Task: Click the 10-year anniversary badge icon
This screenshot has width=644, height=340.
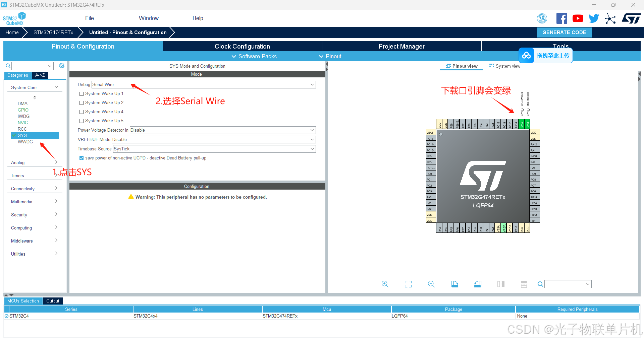Action: point(542,18)
